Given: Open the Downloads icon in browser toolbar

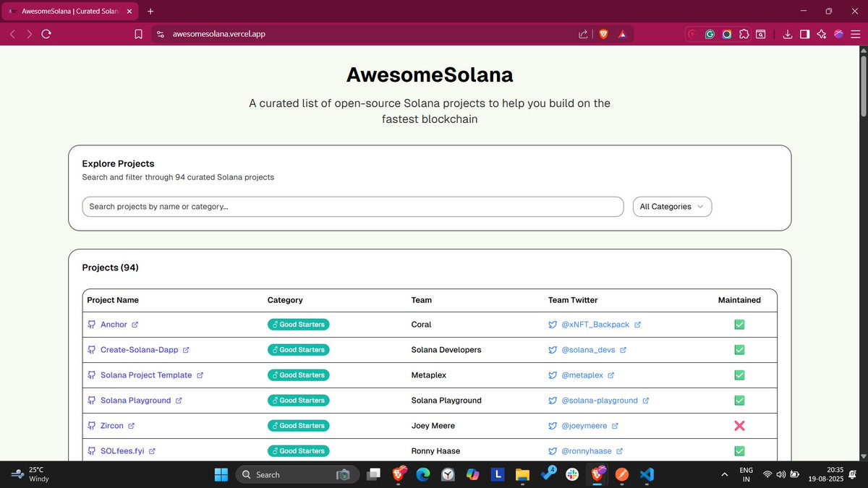Looking at the screenshot, I should pyautogui.click(x=788, y=34).
